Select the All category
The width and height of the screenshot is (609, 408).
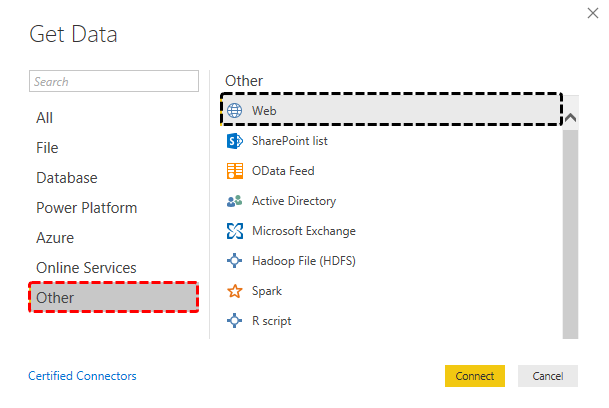pyautogui.click(x=44, y=118)
